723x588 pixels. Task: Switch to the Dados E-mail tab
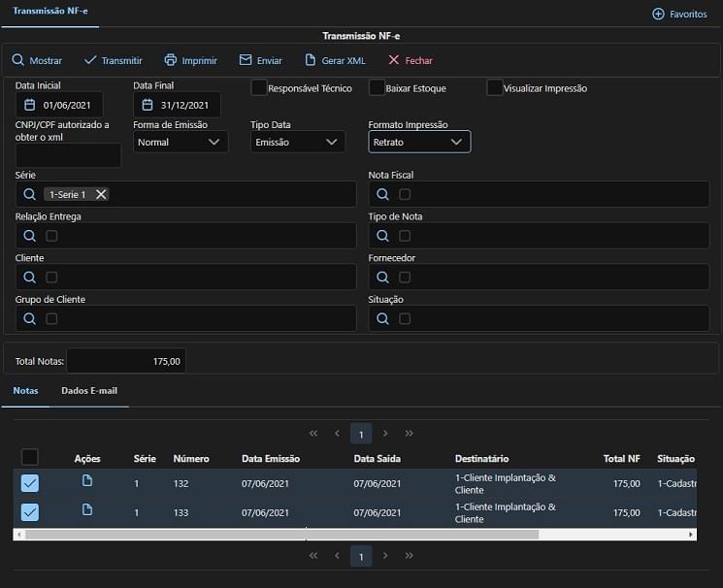click(x=89, y=391)
